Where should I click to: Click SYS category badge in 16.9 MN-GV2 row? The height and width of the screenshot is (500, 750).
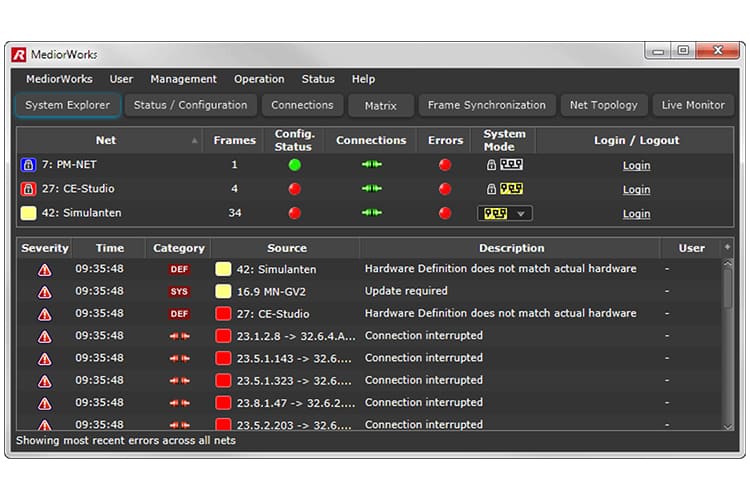coord(179,291)
